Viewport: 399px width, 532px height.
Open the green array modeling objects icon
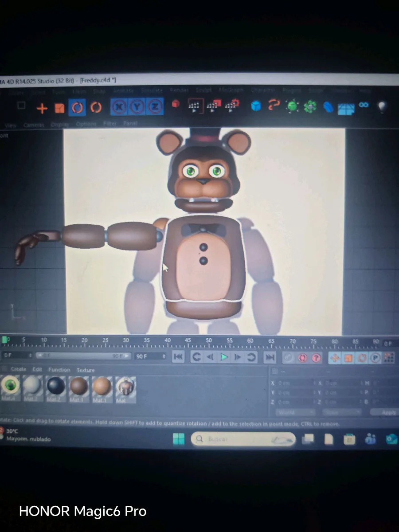[x=310, y=106]
